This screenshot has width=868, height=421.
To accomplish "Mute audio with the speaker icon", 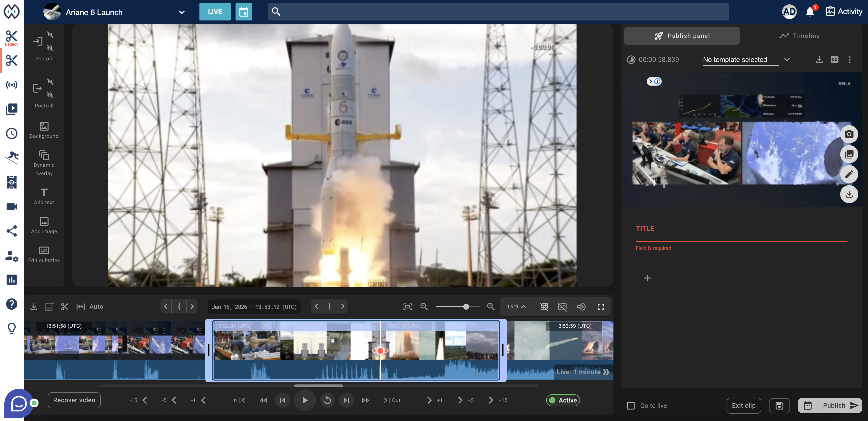I will tap(581, 306).
